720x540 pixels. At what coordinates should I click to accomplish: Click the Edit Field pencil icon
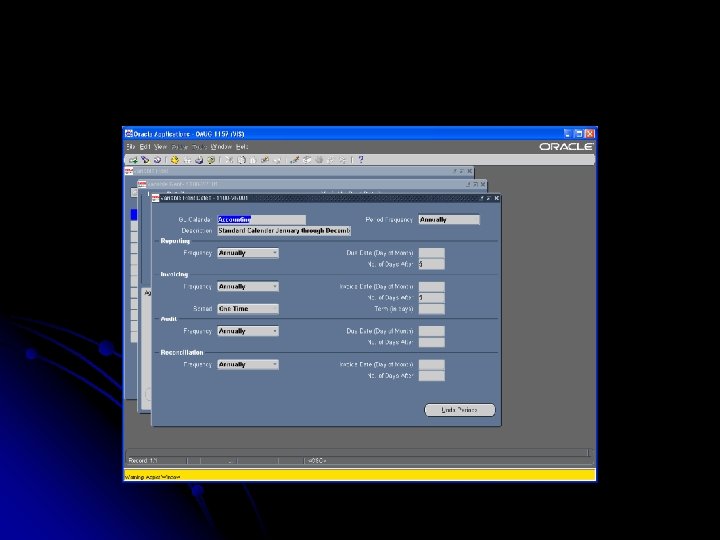tap(295, 160)
